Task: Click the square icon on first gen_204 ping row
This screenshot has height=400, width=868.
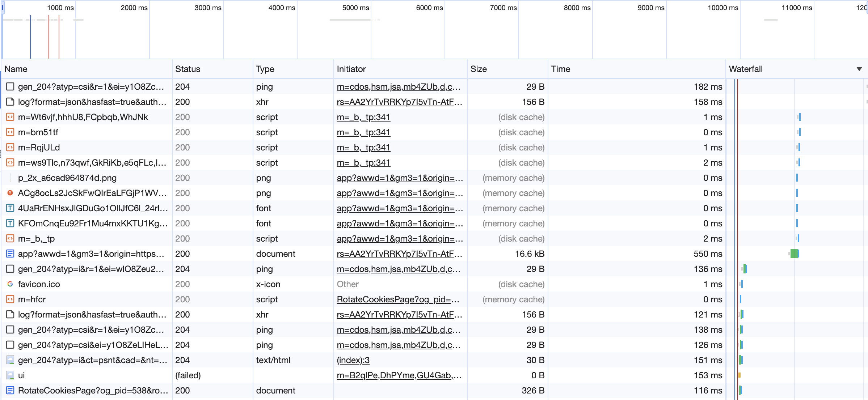Action: click(x=10, y=87)
